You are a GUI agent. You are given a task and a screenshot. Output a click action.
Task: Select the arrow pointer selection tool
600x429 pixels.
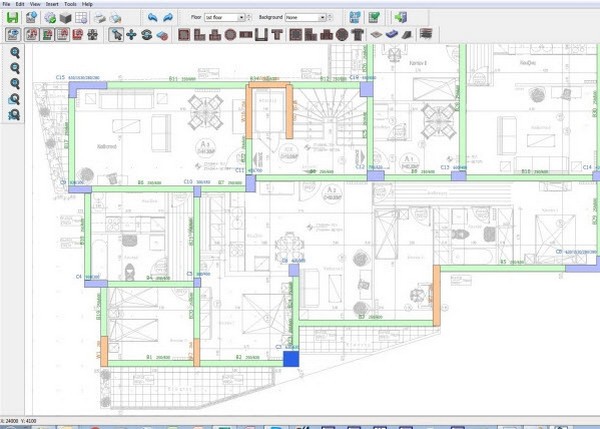coord(116,35)
